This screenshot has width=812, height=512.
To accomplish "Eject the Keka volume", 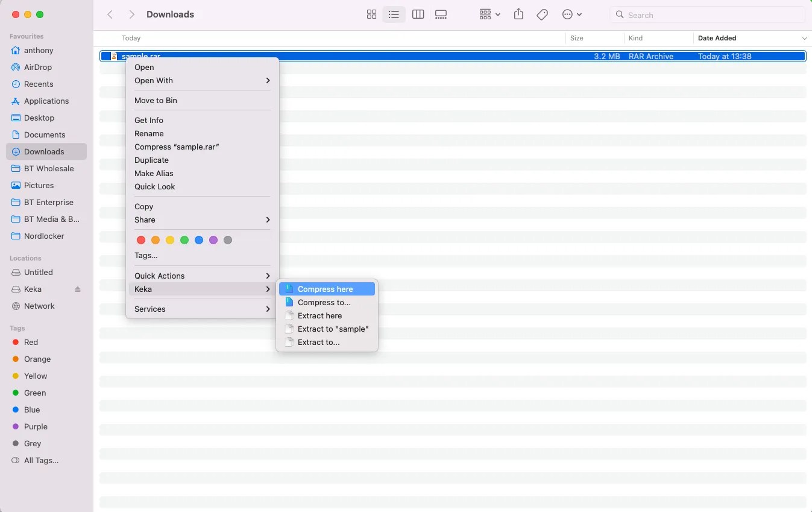I will click(78, 289).
